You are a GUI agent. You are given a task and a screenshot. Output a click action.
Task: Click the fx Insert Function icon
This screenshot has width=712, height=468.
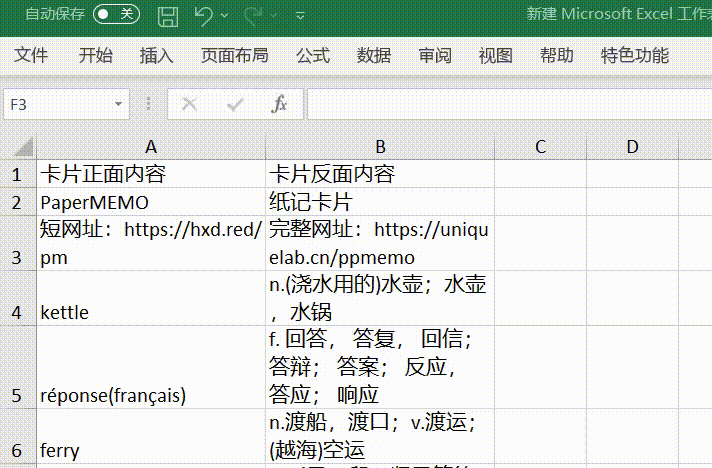279,104
